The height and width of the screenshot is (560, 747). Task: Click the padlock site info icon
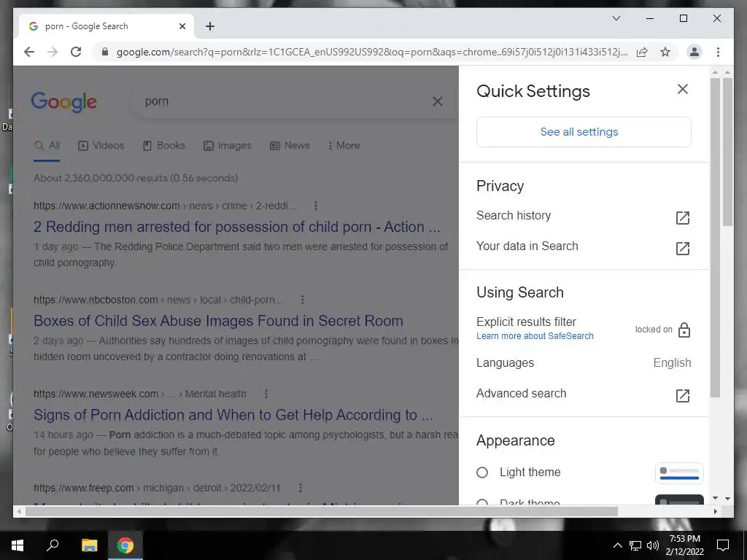[105, 52]
